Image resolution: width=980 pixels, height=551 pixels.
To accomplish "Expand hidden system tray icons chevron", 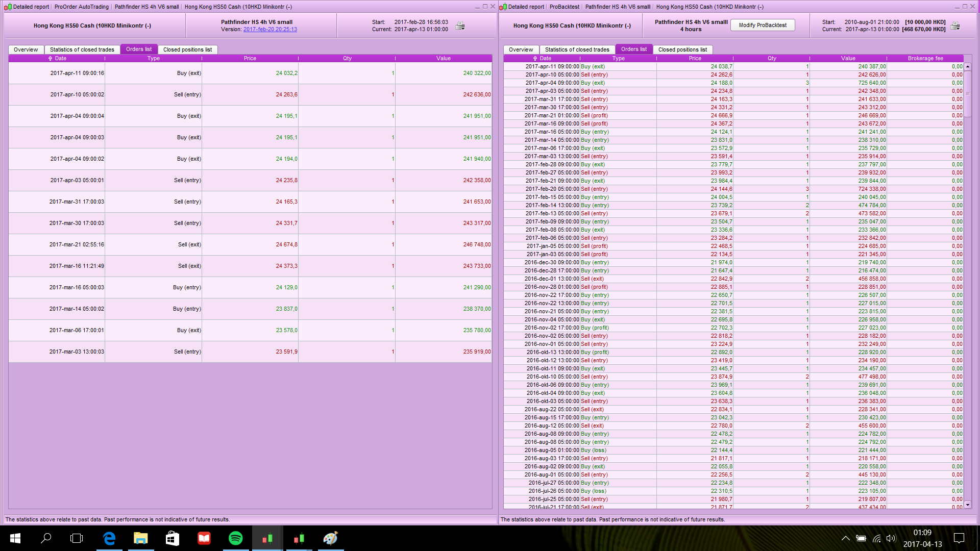I will (845, 538).
